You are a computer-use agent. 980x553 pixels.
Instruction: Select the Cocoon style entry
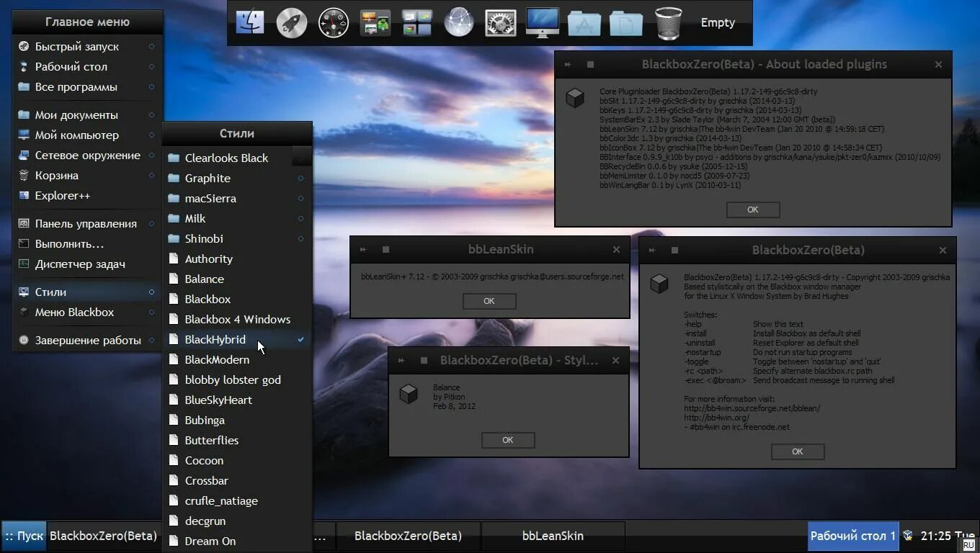coord(237,460)
